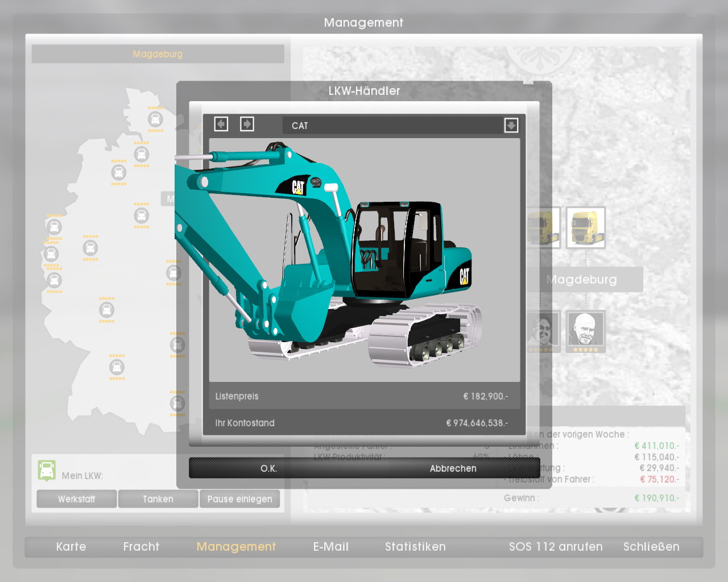Click the green Mein LKW truck icon
Screen dimensions: 728x582
click(x=47, y=471)
